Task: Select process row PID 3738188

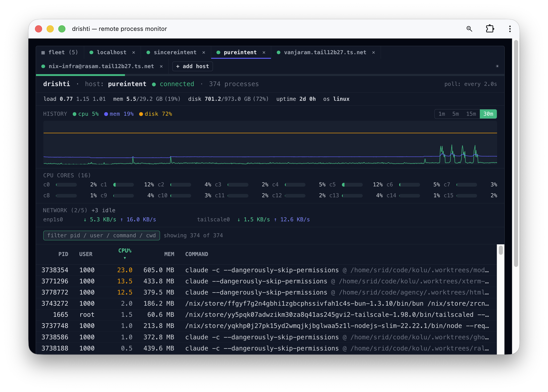Action: point(266,348)
